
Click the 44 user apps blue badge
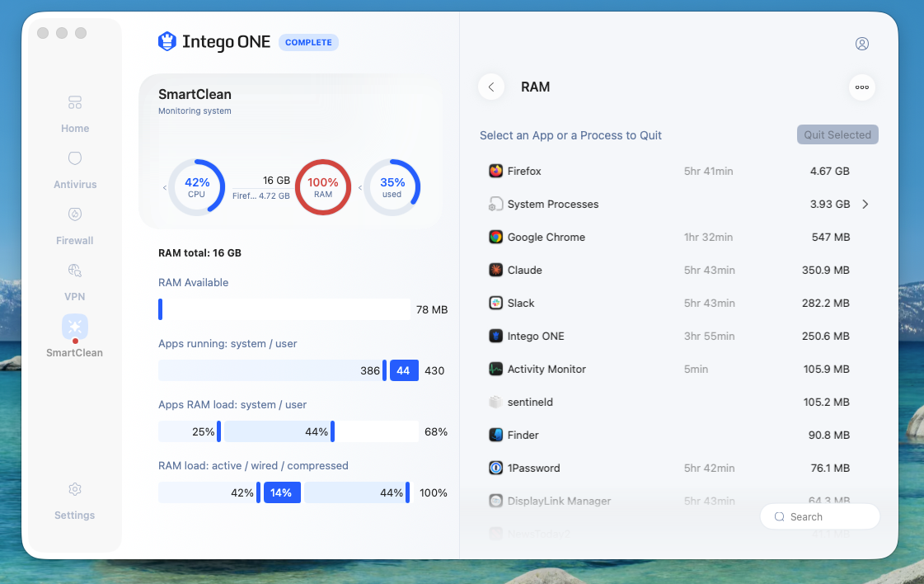click(404, 370)
